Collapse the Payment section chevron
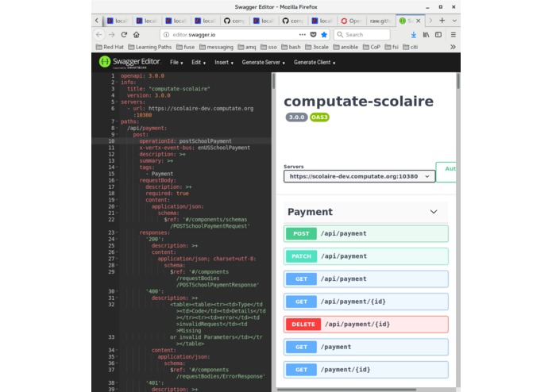Image resolution: width=552 pixels, height=392 pixels. (434, 212)
